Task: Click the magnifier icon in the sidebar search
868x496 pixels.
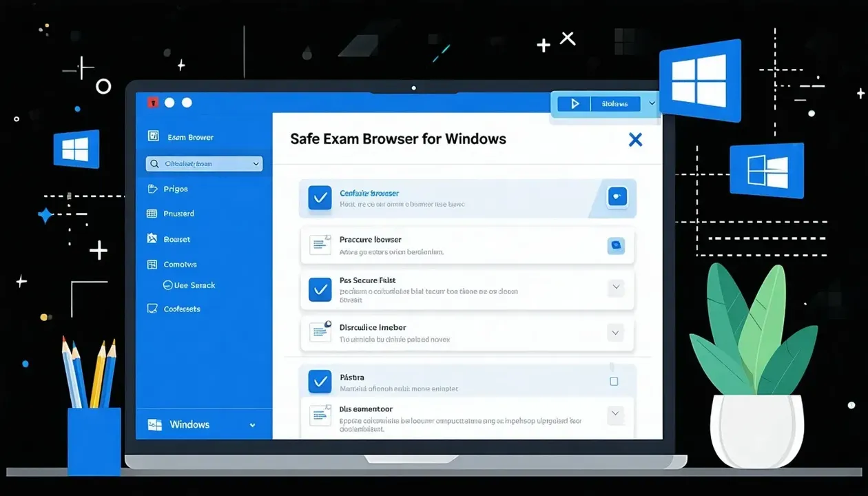Action: (x=154, y=164)
